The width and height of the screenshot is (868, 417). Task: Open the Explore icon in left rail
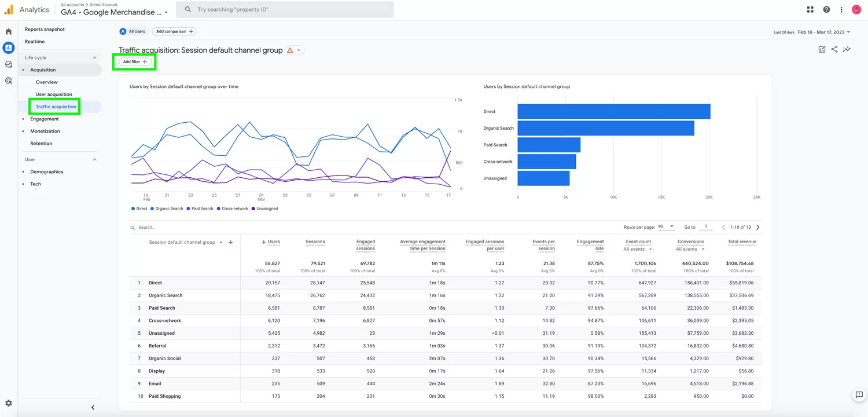[x=9, y=64]
